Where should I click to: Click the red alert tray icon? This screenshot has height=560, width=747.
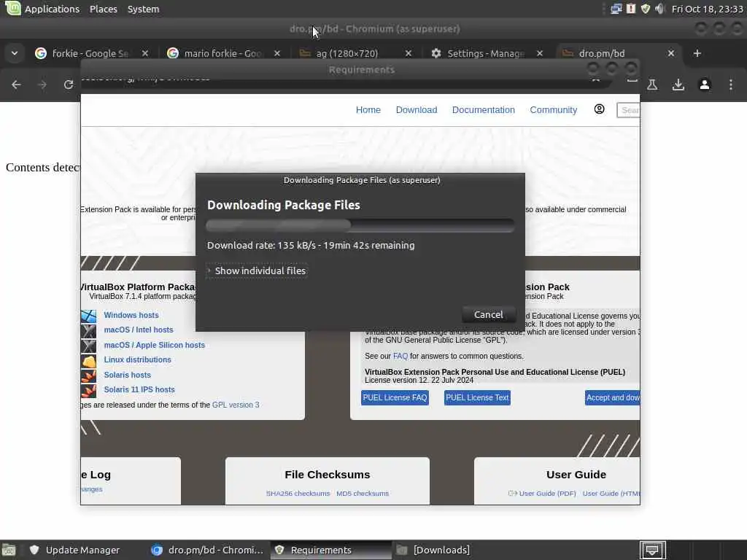click(631, 9)
